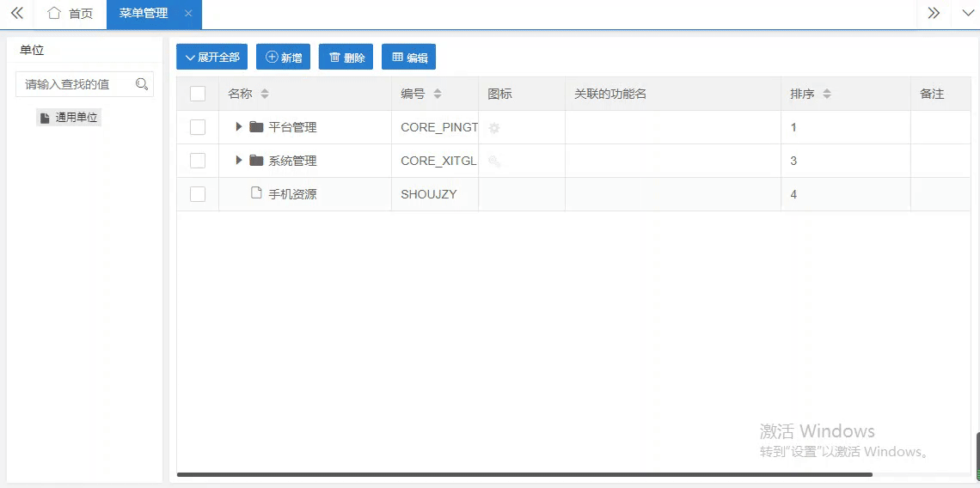980x488 pixels.
Task: Expand the 平台管理 tree node
Action: pyautogui.click(x=239, y=127)
